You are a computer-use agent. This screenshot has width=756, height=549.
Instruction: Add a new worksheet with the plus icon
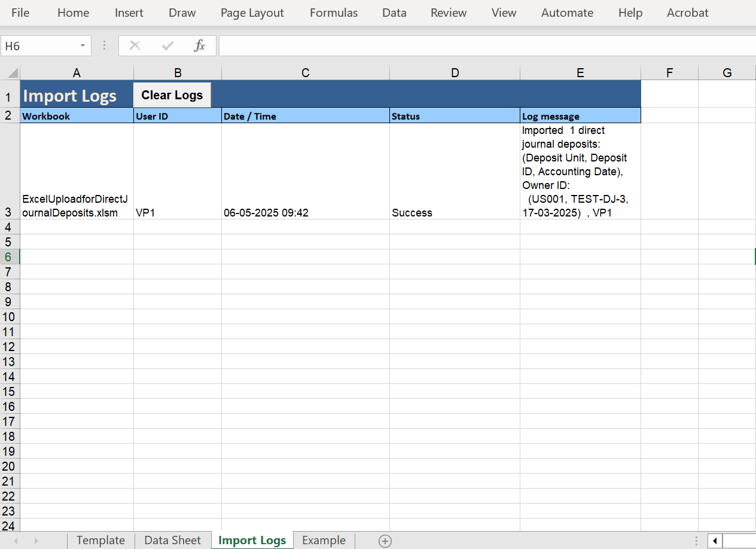coord(385,541)
